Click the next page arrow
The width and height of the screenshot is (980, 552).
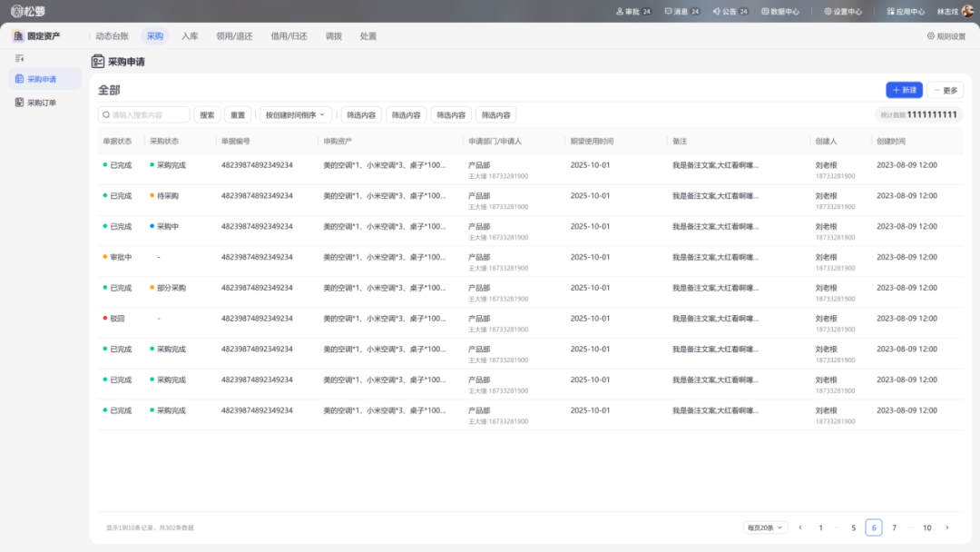click(x=947, y=527)
